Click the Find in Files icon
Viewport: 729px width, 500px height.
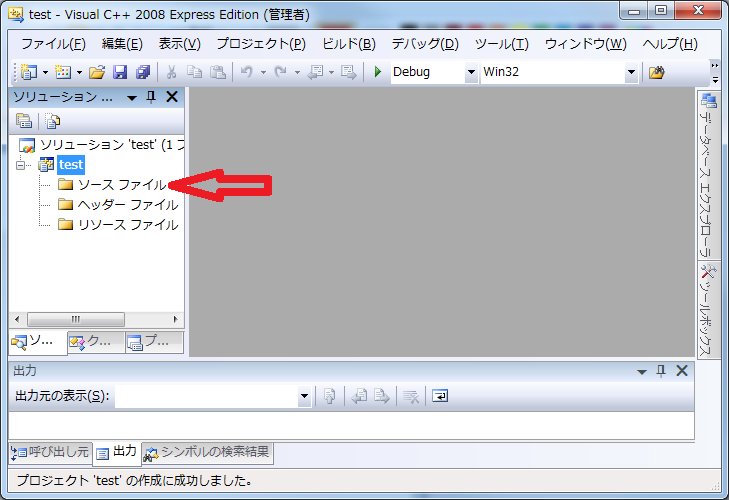coord(656,72)
